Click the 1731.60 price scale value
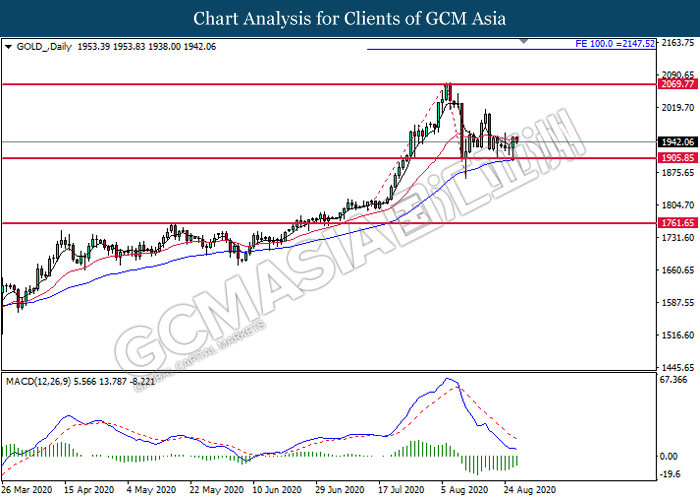 point(678,238)
